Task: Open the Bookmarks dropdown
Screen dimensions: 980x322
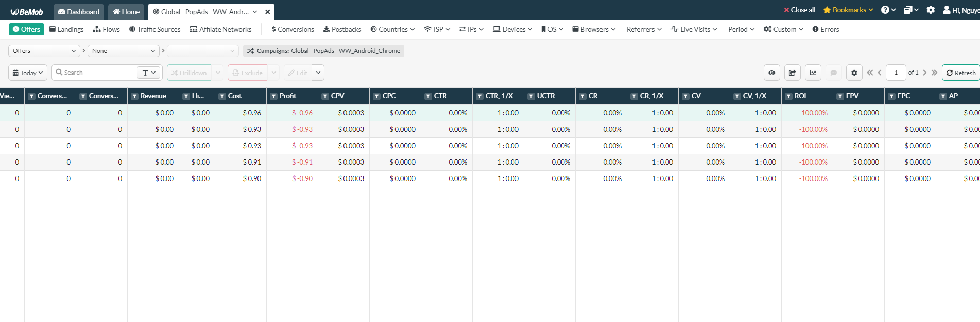Action: (848, 10)
